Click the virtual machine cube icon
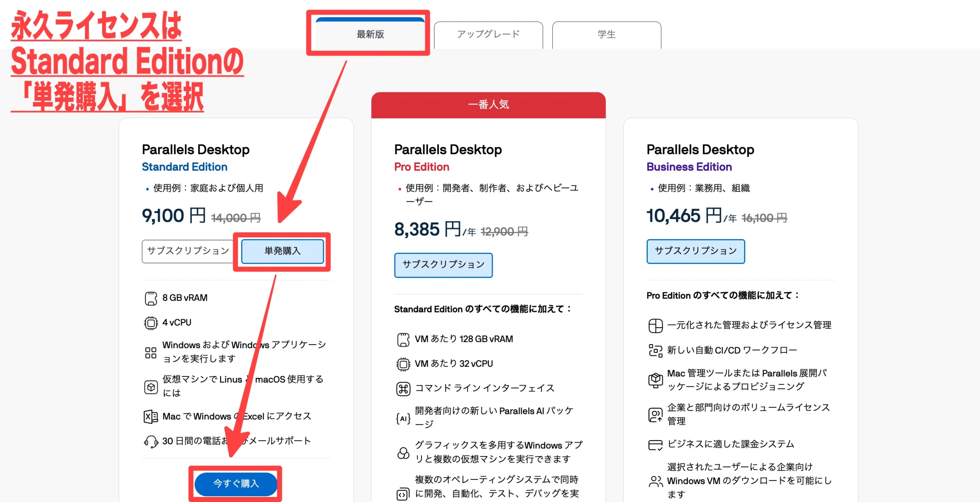This screenshot has width=980, height=502. [151, 387]
